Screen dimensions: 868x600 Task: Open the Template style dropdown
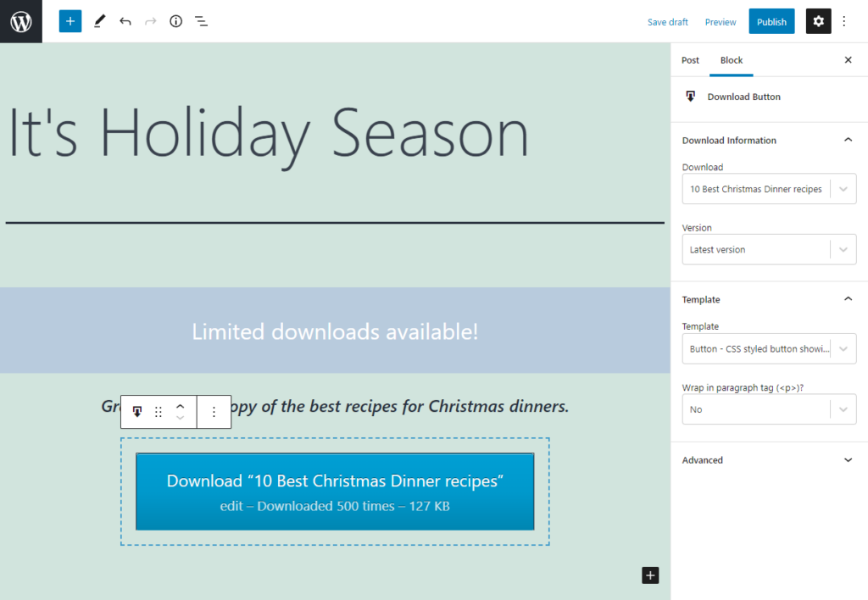pos(769,348)
